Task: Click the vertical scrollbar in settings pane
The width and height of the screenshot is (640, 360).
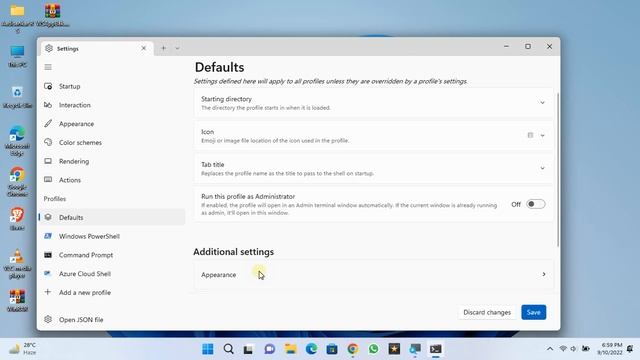Action: click(558, 169)
